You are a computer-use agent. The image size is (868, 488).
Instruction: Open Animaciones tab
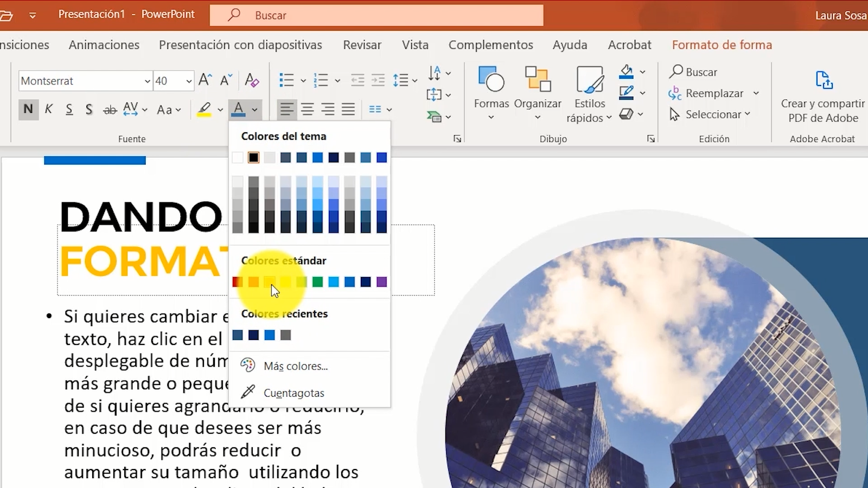point(104,45)
